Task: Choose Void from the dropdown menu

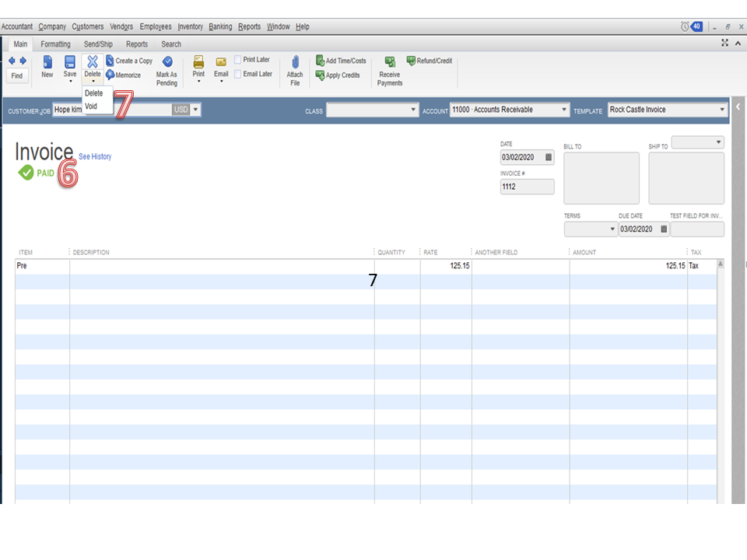Action: [91, 107]
